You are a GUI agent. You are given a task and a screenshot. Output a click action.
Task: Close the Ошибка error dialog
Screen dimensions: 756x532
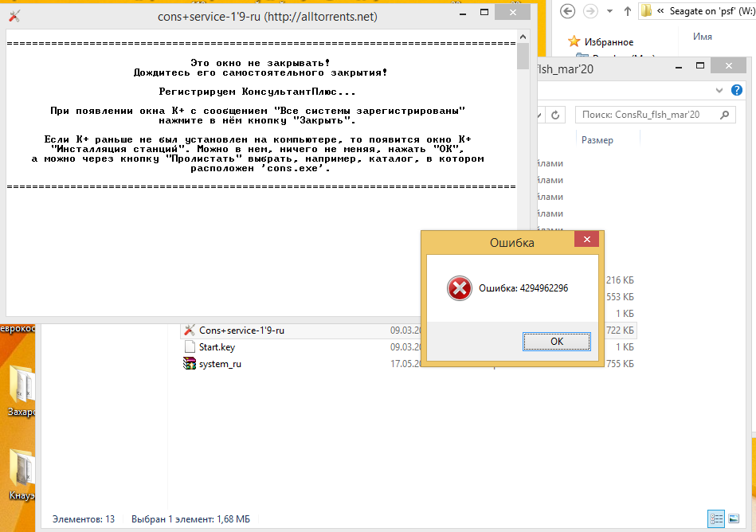(x=587, y=240)
